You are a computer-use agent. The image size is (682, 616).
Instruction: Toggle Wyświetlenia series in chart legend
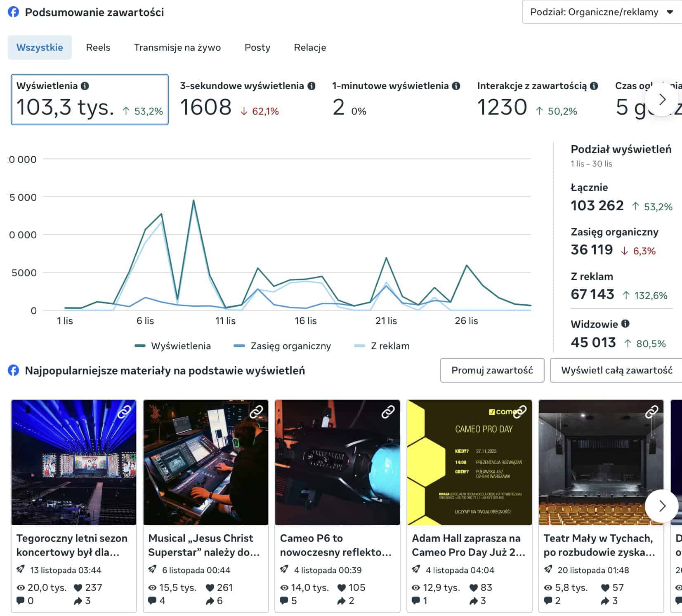pos(173,346)
